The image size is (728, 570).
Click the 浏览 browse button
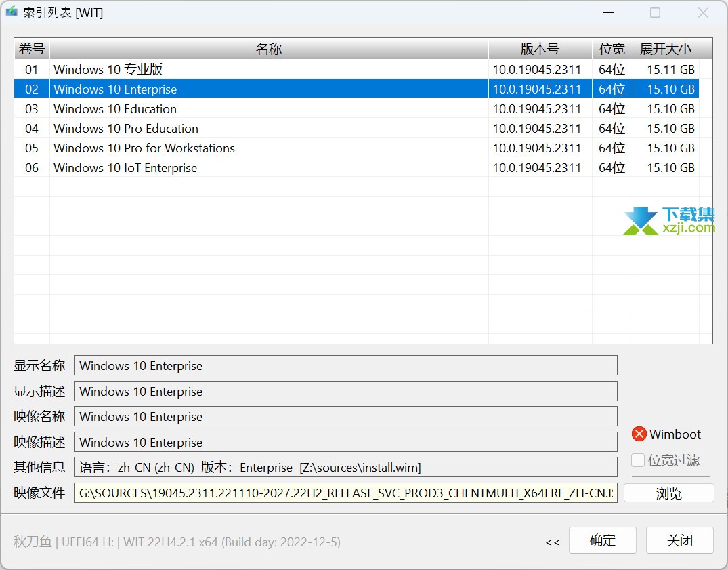coord(668,493)
